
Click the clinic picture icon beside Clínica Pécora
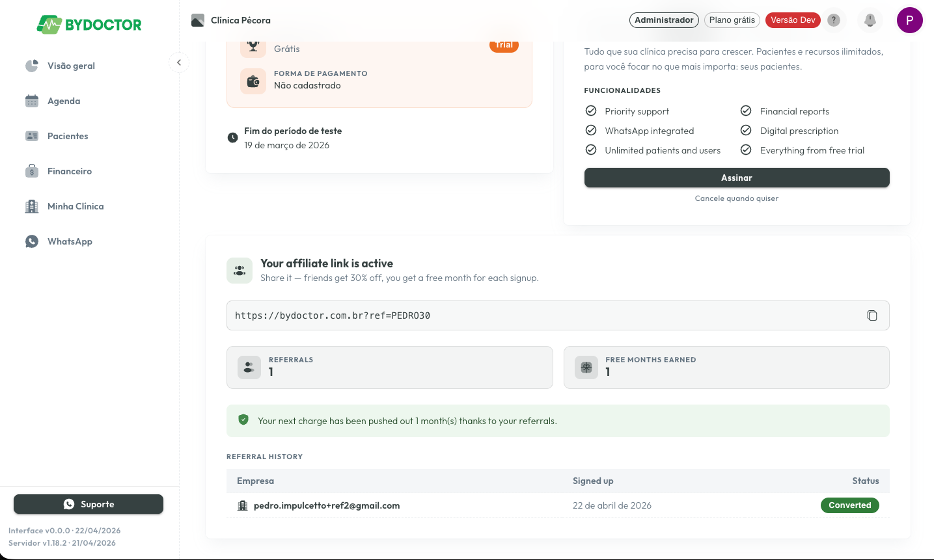[x=198, y=20]
